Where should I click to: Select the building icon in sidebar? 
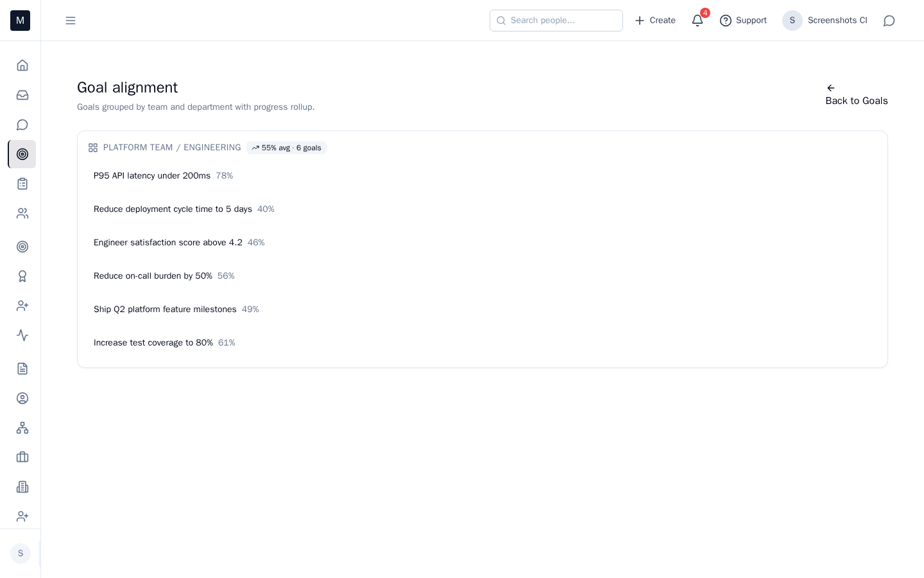tap(22, 487)
